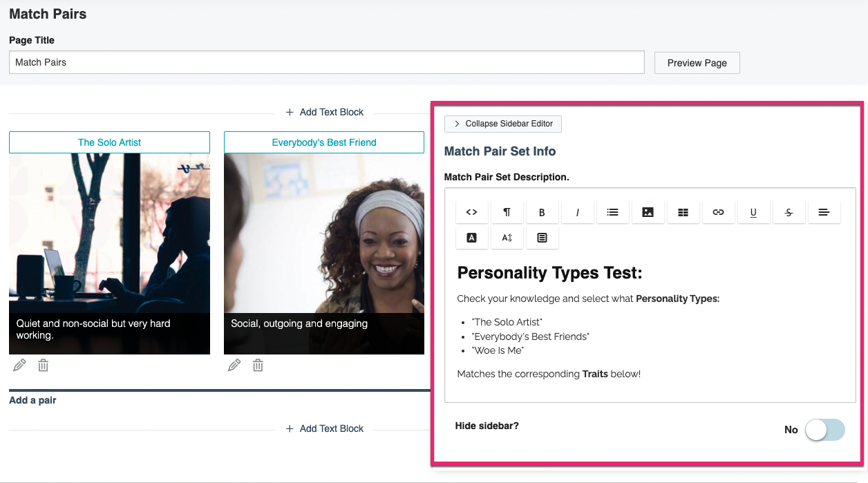The height and width of the screenshot is (483, 868).
Task: Toggle underline formatting in the editor
Action: tap(753, 212)
